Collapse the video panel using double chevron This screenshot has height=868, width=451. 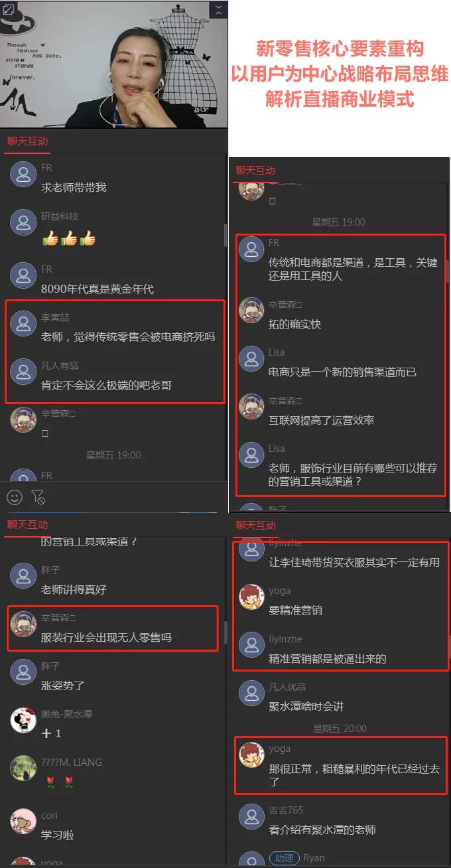tap(218, 9)
